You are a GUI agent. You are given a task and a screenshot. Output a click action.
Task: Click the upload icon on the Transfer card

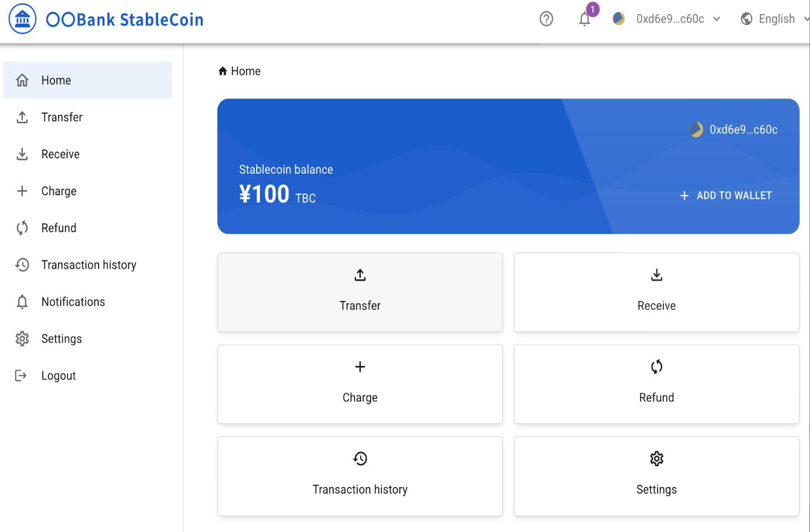(x=360, y=275)
